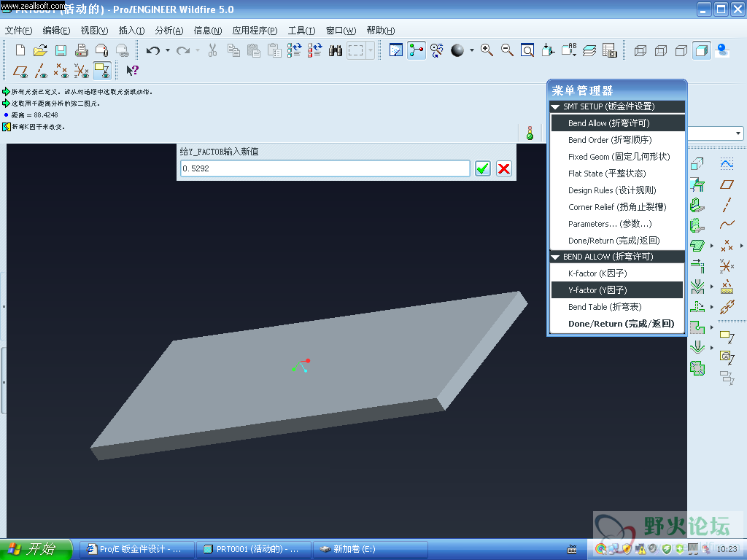Select K-factor (K因子) option
Screen dimensions: 747x560
[617, 273]
